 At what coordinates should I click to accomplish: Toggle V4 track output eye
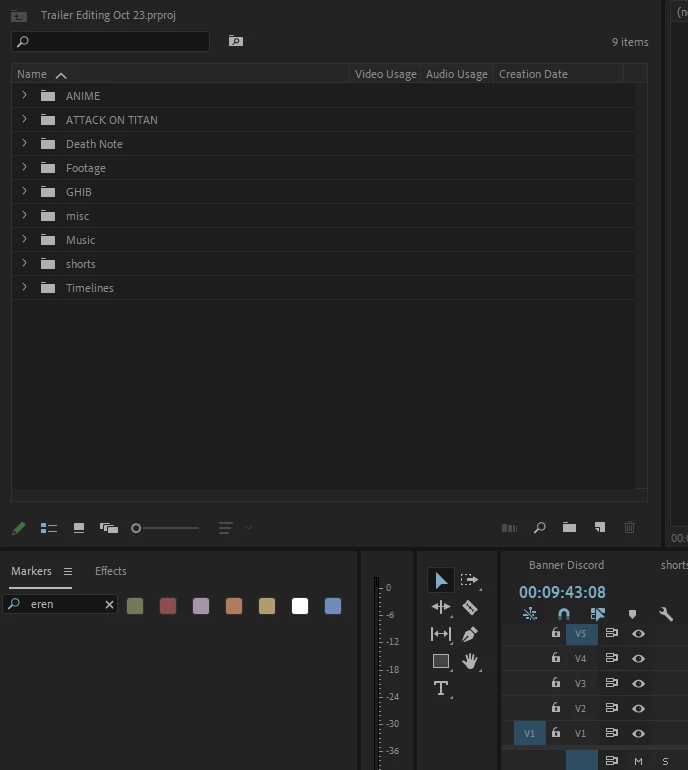pyautogui.click(x=638, y=659)
